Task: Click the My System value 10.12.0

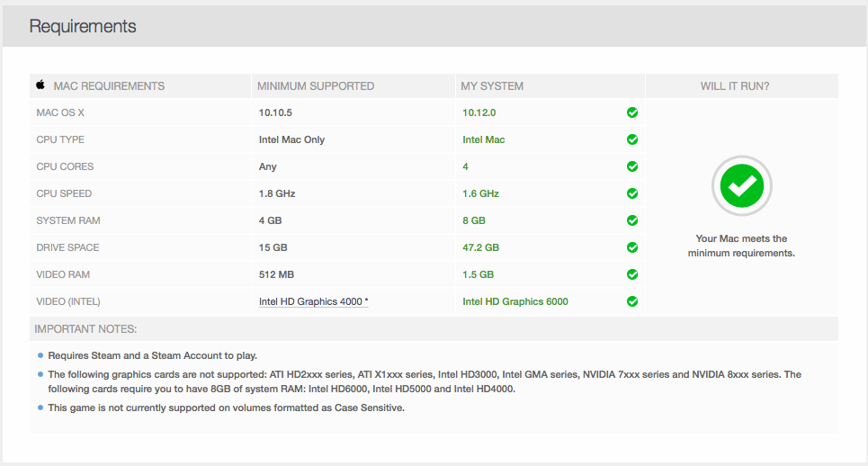Action: coord(479,113)
